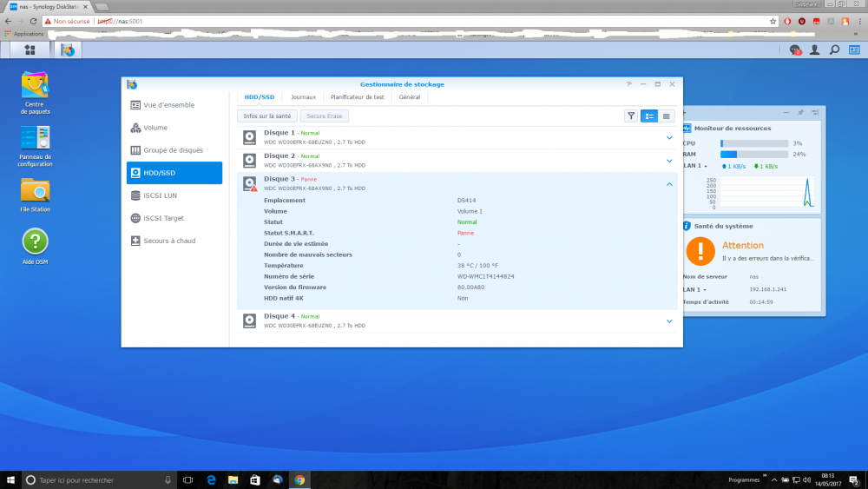Open DSM notifications chat icon

pos(795,50)
